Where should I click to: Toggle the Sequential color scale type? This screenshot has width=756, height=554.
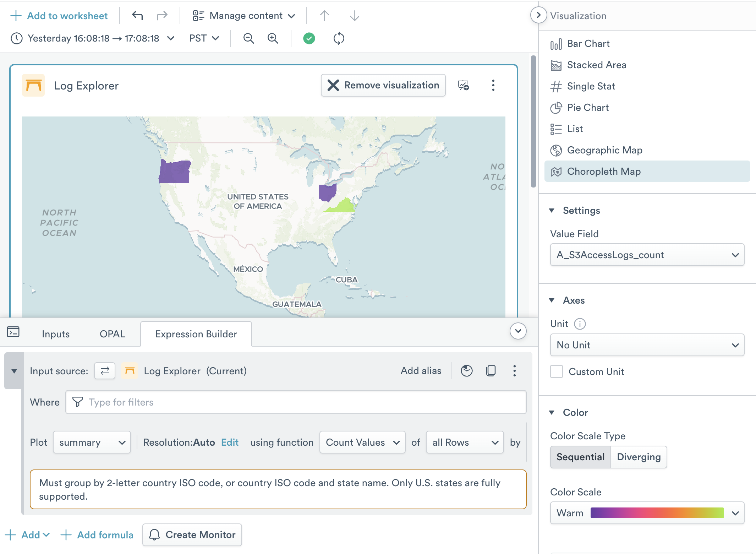(x=580, y=456)
